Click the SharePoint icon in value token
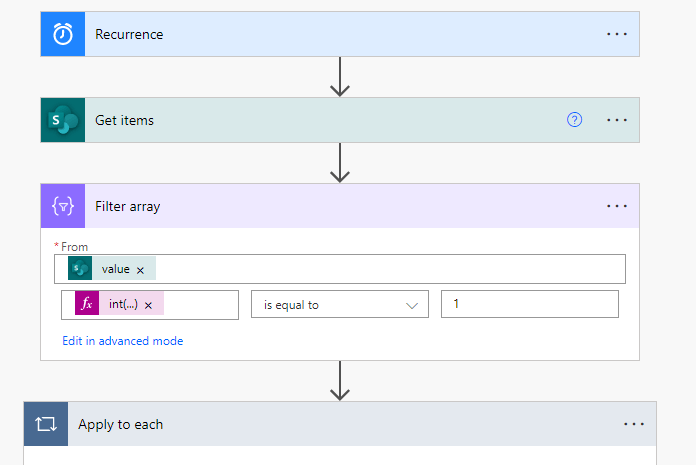 pyautogui.click(x=80, y=268)
